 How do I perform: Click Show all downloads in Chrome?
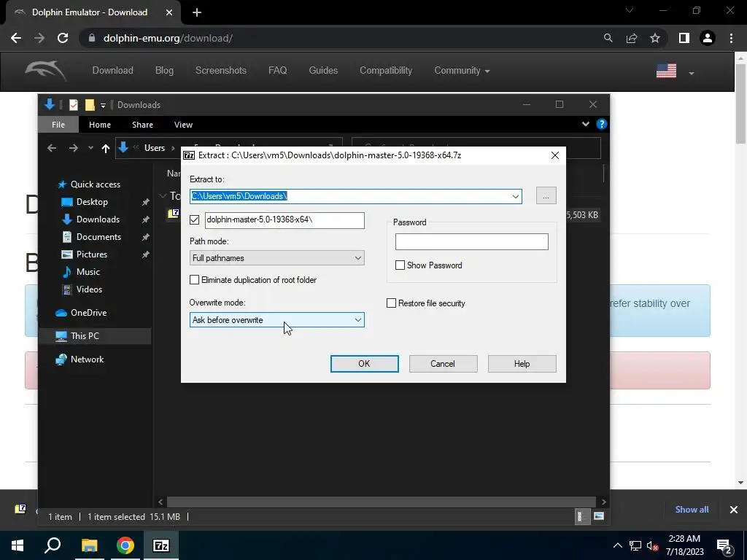(692, 510)
